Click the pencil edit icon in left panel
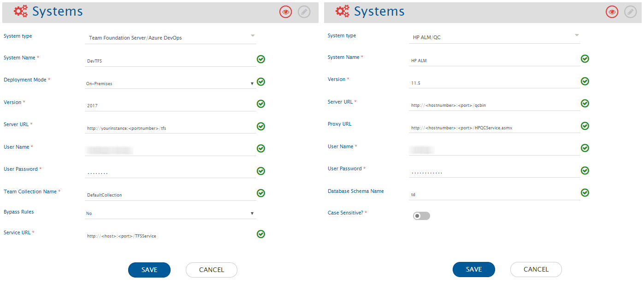The image size is (644, 284). (x=304, y=12)
